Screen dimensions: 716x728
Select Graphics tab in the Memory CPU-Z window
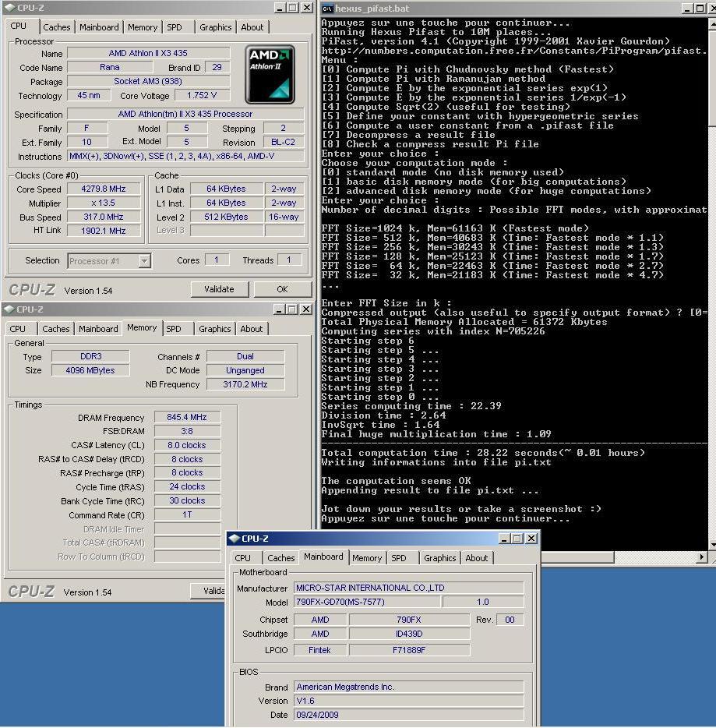(x=214, y=329)
